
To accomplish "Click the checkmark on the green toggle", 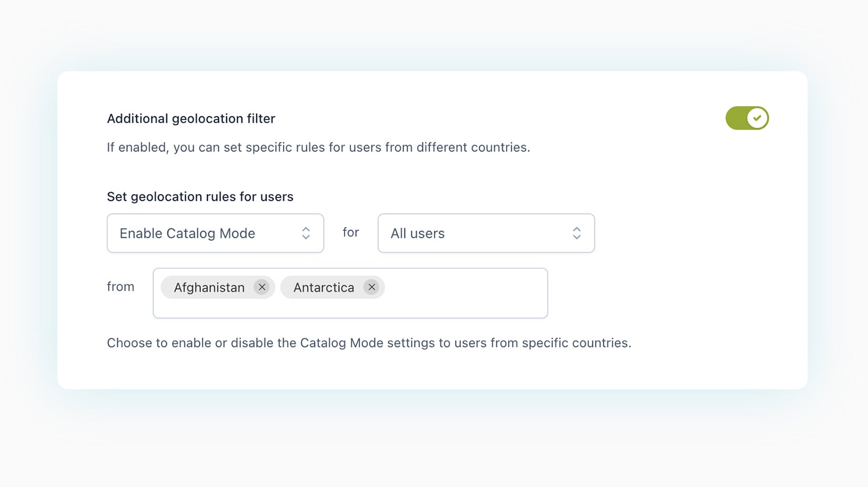I will 757,118.
